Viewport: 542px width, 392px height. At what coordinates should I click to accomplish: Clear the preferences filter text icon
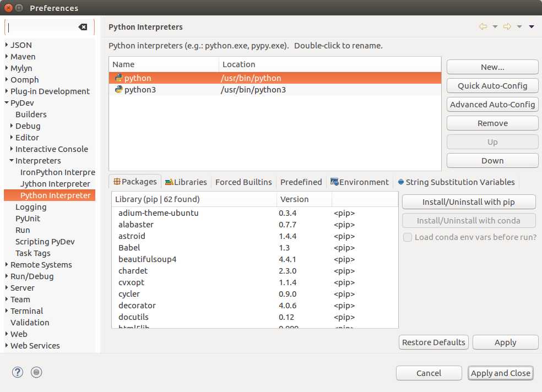pos(83,27)
